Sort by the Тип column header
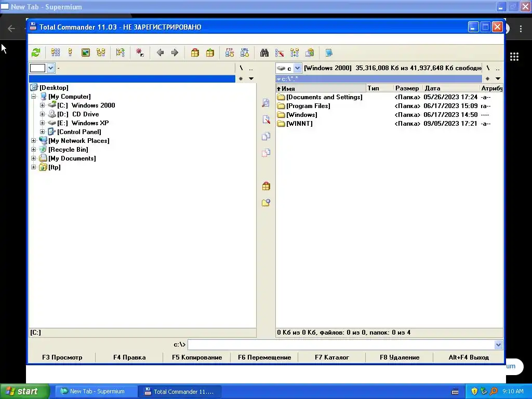The image size is (532, 399). click(380, 88)
